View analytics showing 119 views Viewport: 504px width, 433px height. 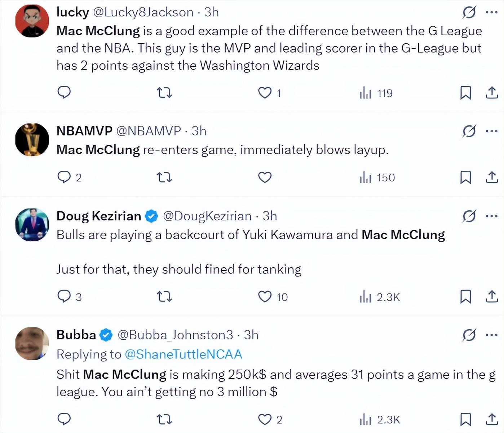[x=376, y=93]
